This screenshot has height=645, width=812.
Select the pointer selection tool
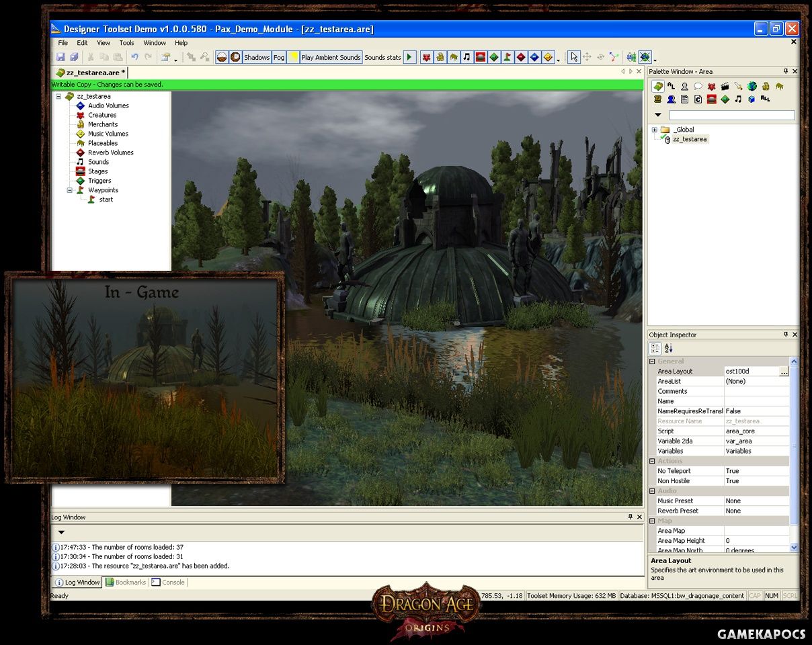point(574,58)
